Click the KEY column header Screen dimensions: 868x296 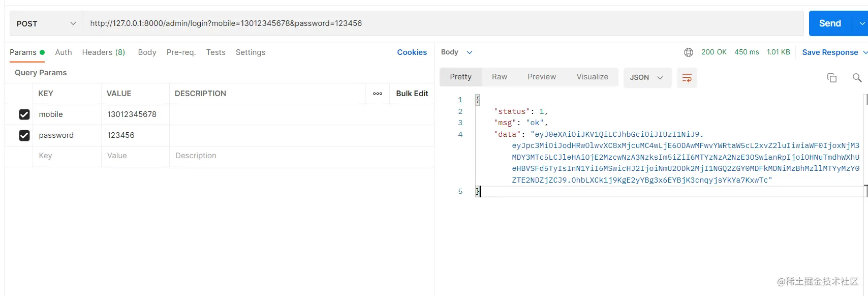(46, 94)
